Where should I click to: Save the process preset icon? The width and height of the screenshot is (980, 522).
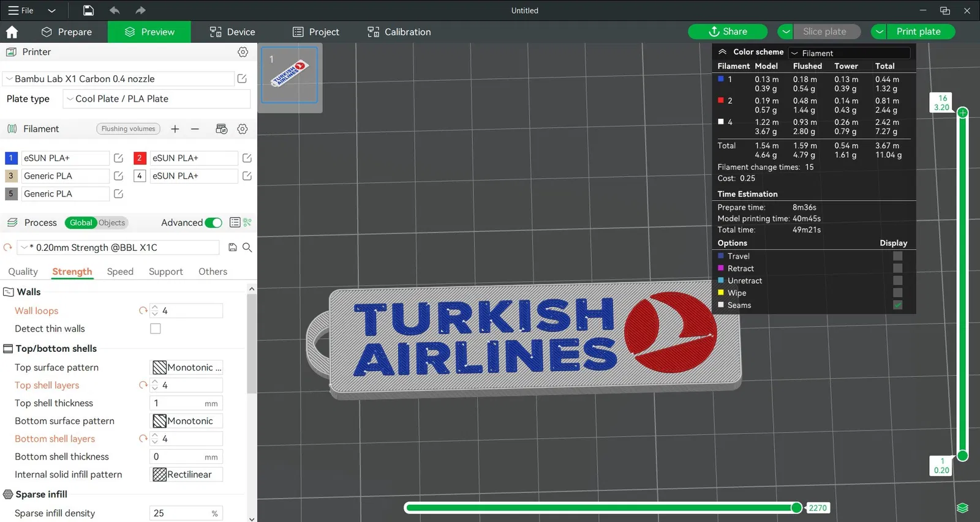pos(233,247)
